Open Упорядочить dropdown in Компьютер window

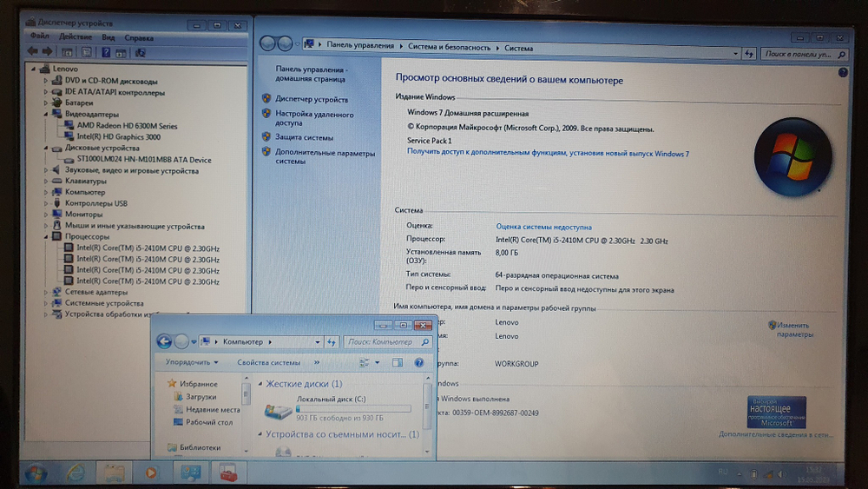(x=192, y=362)
